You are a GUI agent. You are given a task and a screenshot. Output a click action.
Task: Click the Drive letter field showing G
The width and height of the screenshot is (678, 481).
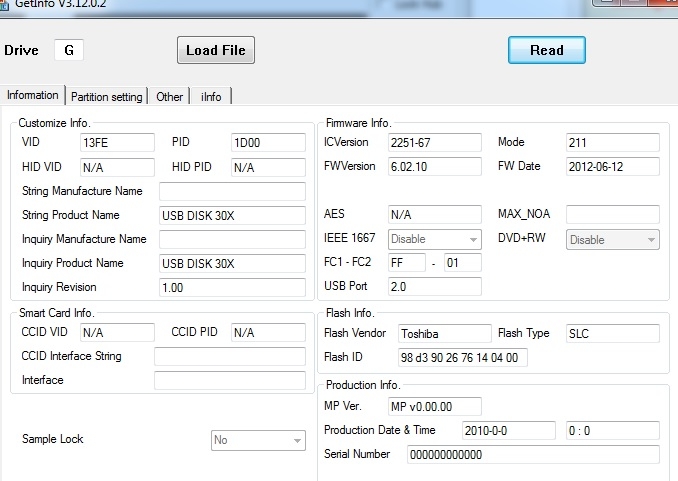click(x=69, y=50)
